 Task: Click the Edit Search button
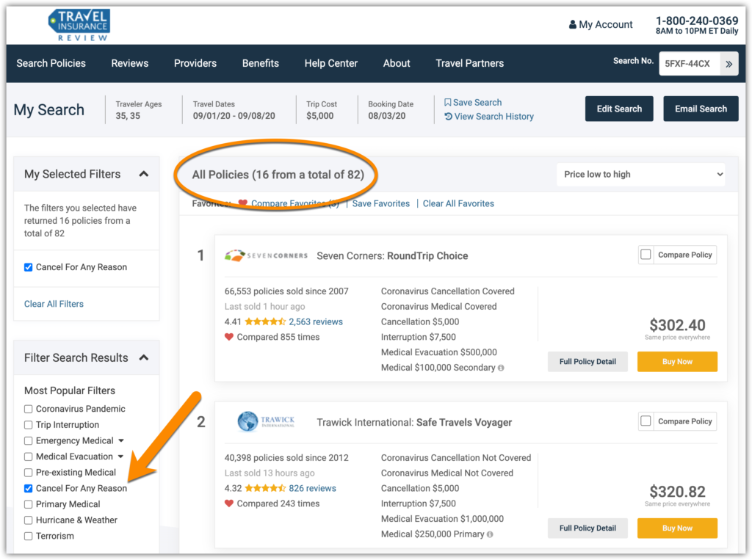(x=618, y=109)
